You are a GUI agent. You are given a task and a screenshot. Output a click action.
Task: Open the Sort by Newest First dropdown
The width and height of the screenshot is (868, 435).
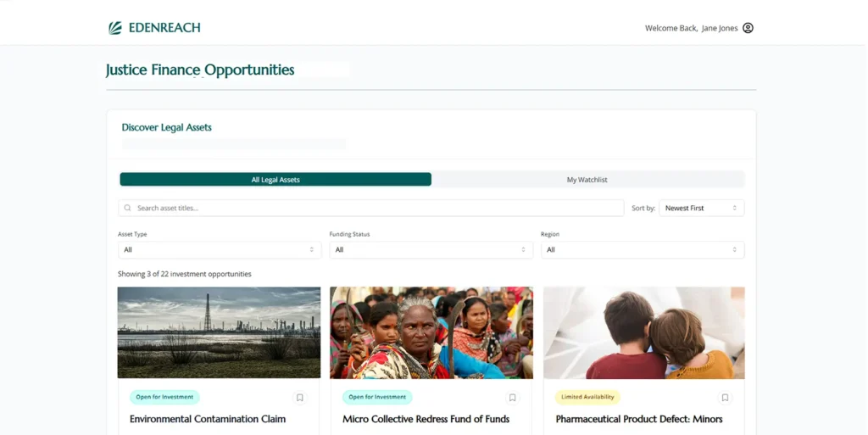click(x=701, y=208)
